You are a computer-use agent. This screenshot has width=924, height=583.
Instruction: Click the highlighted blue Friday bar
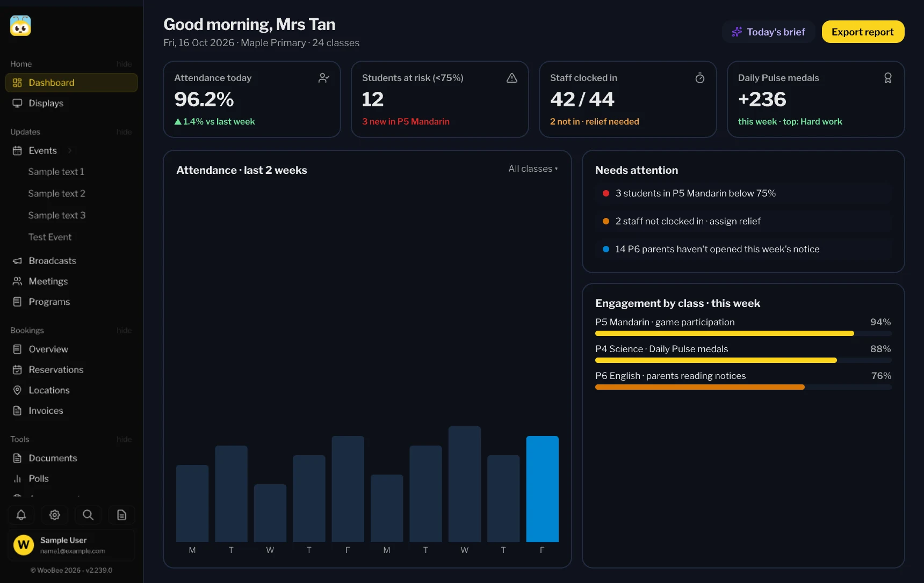[542, 489]
